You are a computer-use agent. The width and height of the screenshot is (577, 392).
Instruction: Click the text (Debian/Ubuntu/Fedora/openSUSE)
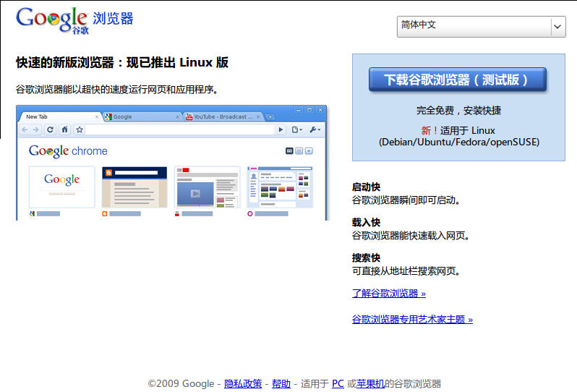[459, 142]
